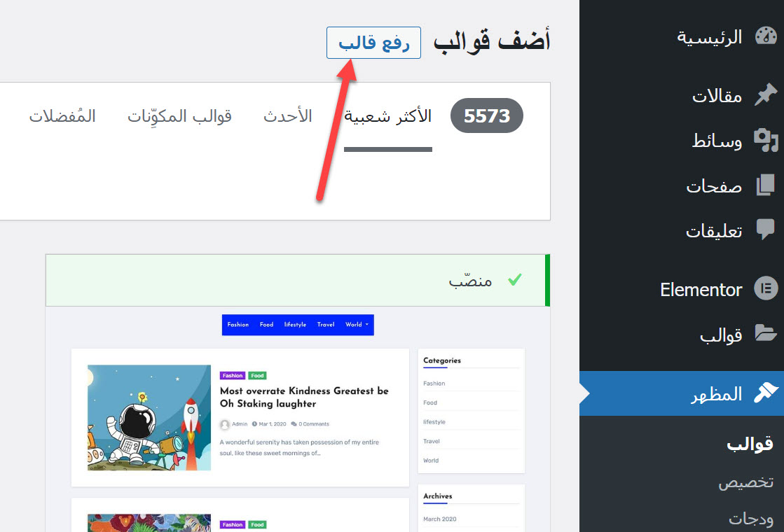784x532 pixels.
Task: Click the World dropdown in theme preview
Action: pos(357,325)
